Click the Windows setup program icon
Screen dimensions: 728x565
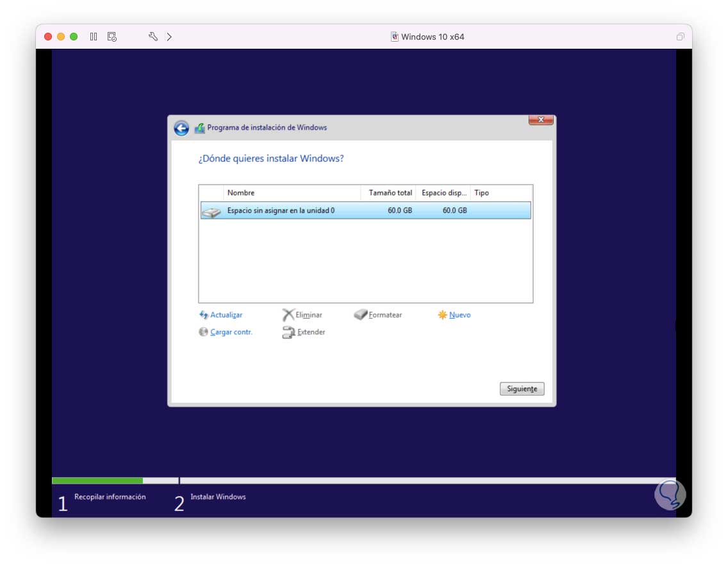pos(200,128)
